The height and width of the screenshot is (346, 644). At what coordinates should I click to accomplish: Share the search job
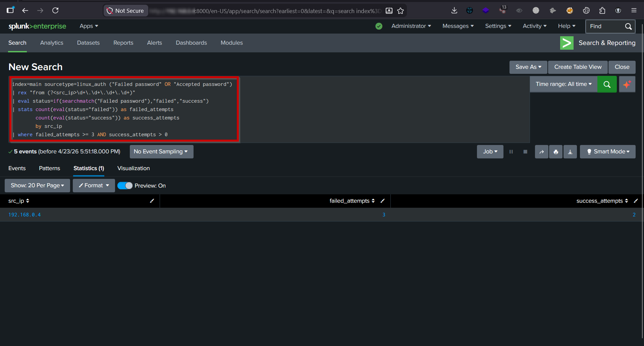[x=542, y=152]
